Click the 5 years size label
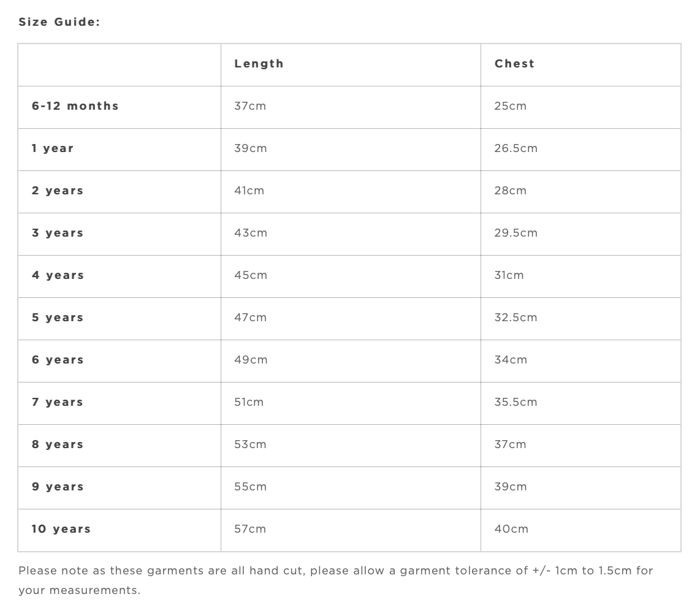The width and height of the screenshot is (700, 613). pyautogui.click(x=58, y=318)
